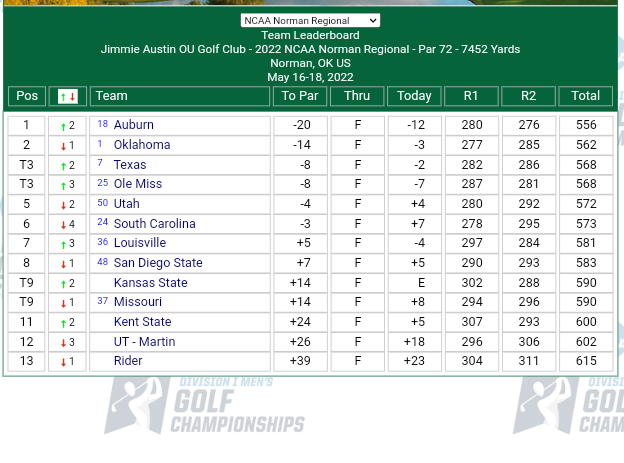Sort by Today column header
624x463 pixels.
414,96
